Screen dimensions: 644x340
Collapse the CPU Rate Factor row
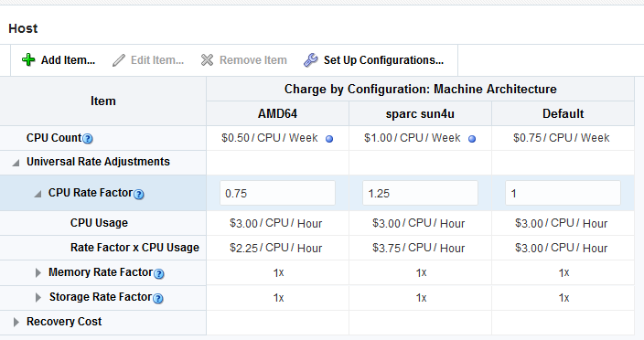click(38, 194)
